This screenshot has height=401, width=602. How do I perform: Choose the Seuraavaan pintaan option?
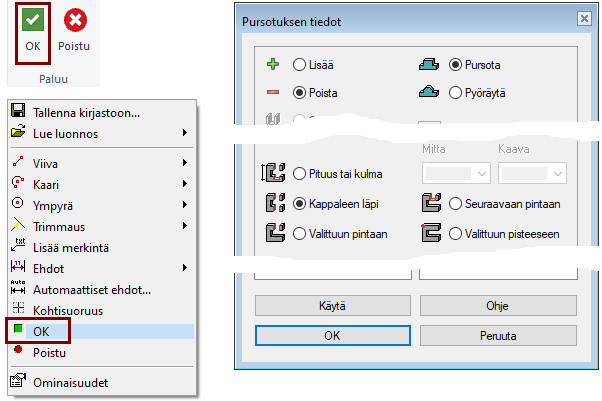456,203
